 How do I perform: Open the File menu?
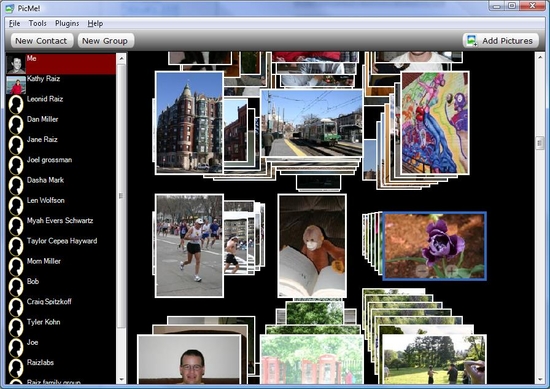(x=14, y=24)
